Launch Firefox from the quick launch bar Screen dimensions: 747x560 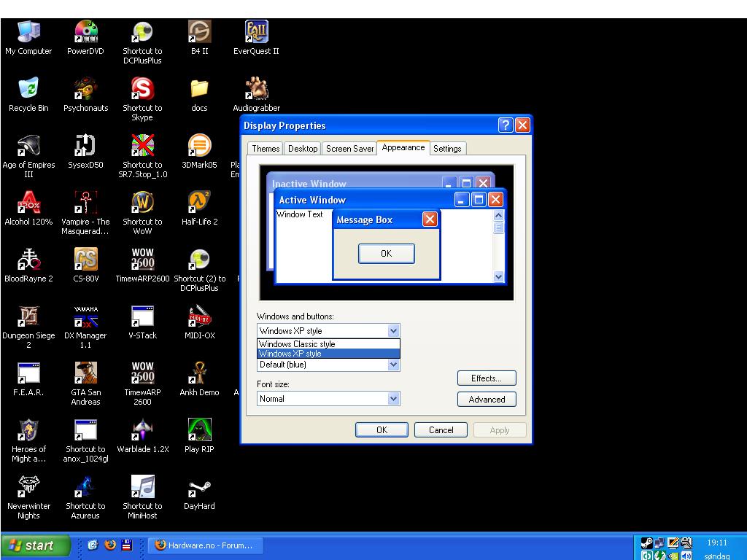pyautogui.click(x=110, y=545)
